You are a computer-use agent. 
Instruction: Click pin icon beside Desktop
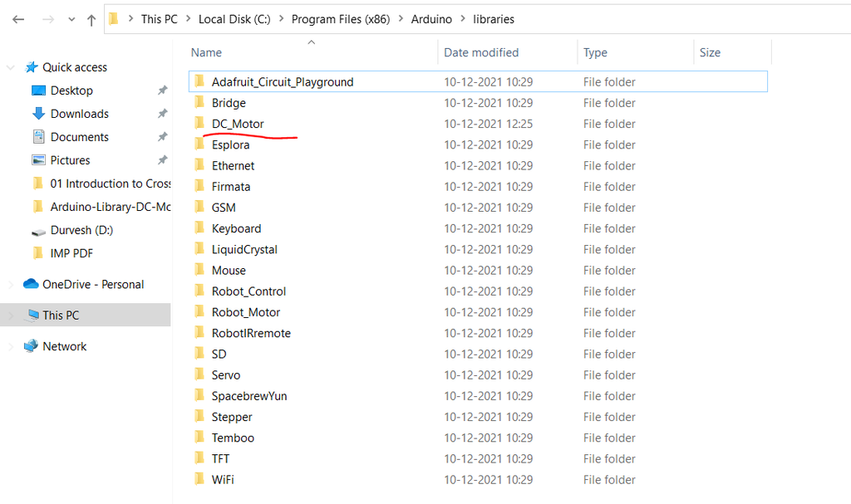click(x=162, y=91)
